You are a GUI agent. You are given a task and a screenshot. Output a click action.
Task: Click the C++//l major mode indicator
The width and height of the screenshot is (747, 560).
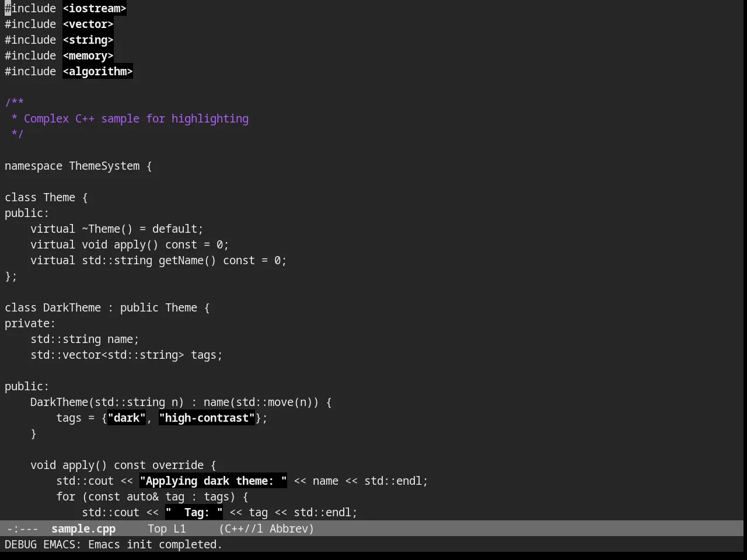241,528
